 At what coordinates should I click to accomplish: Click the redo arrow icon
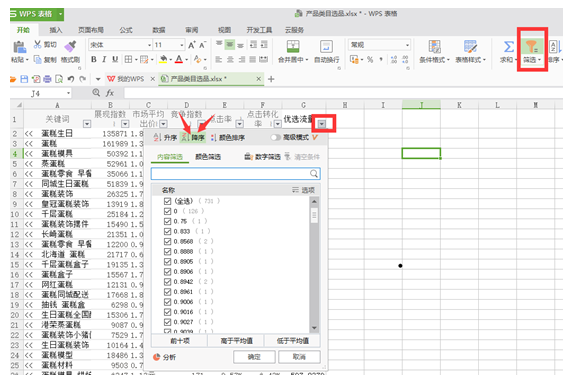point(83,79)
